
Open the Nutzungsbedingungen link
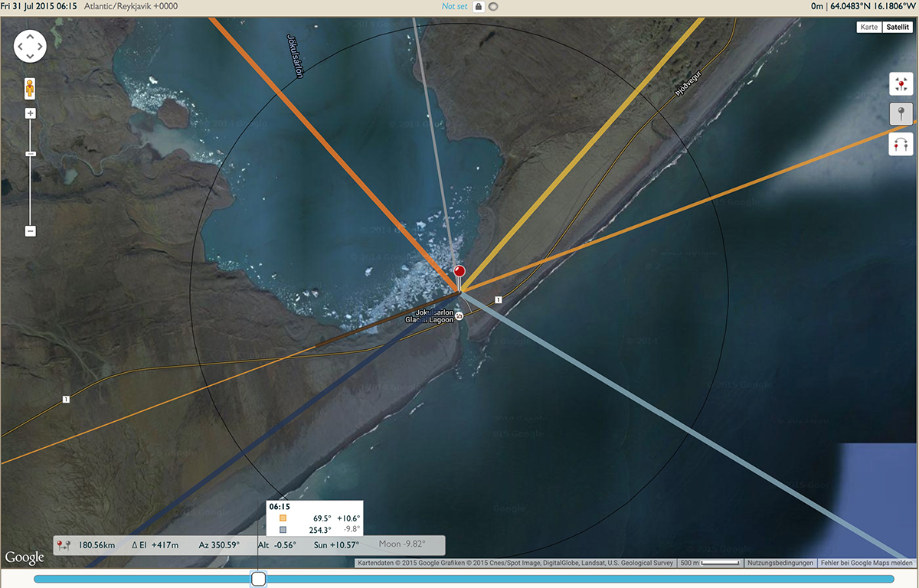point(781,563)
